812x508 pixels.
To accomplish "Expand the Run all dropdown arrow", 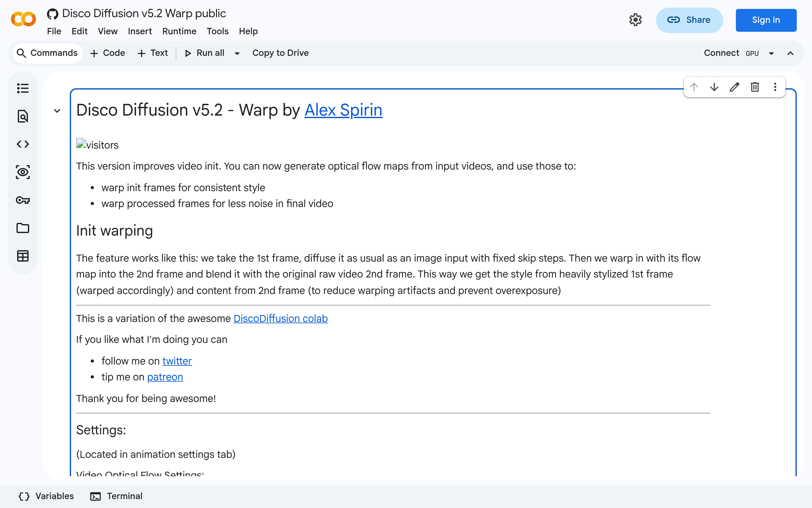I will point(237,53).
